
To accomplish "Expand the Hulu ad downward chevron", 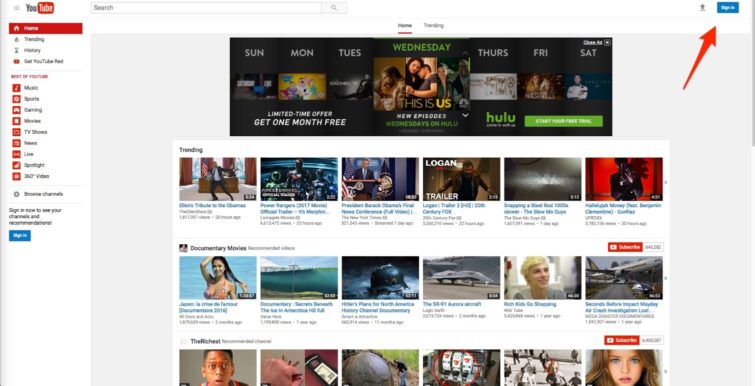I will pyautogui.click(x=465, y=116).
